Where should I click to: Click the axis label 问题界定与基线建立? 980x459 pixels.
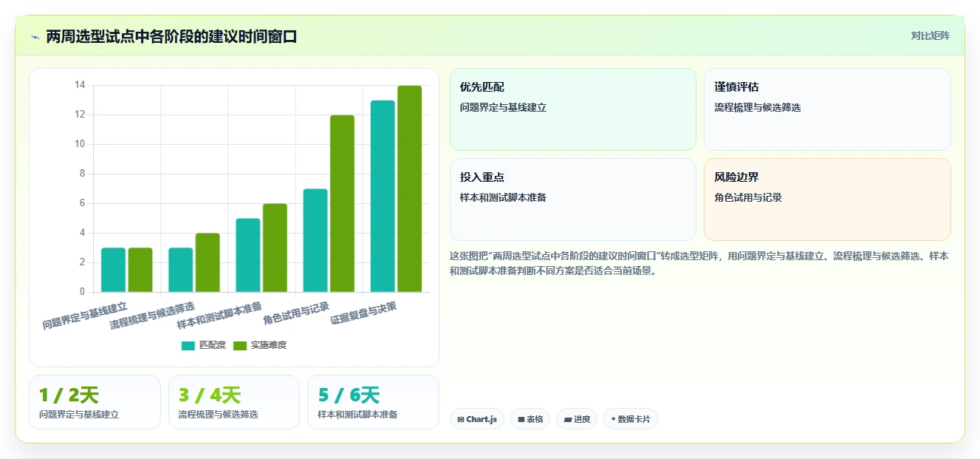point(85,314)
